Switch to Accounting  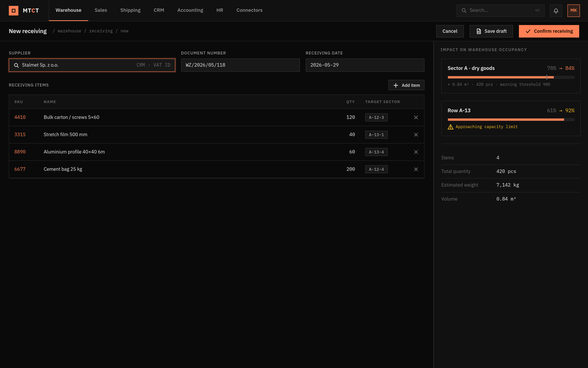point(190,10)
